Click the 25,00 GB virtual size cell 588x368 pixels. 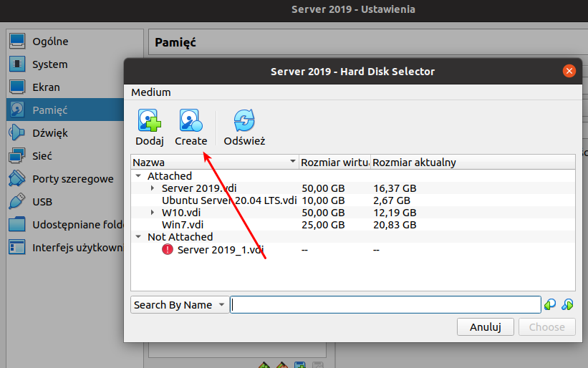tap(323, 225)
